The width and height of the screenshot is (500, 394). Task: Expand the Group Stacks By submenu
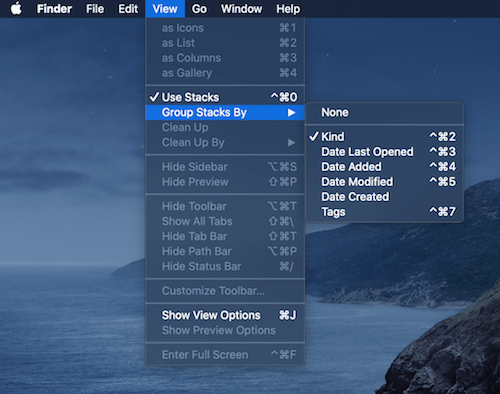click(225, 112)
